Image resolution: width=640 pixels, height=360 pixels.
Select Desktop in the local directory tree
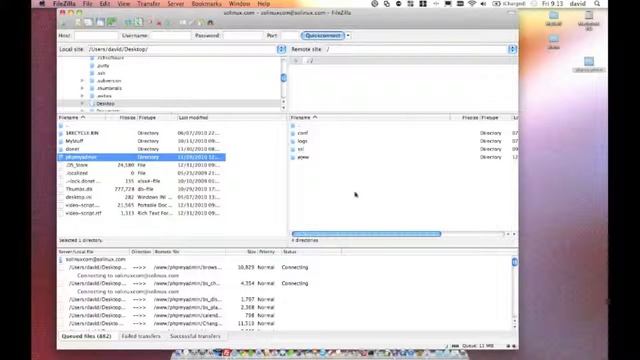click(x=105, y=104)
